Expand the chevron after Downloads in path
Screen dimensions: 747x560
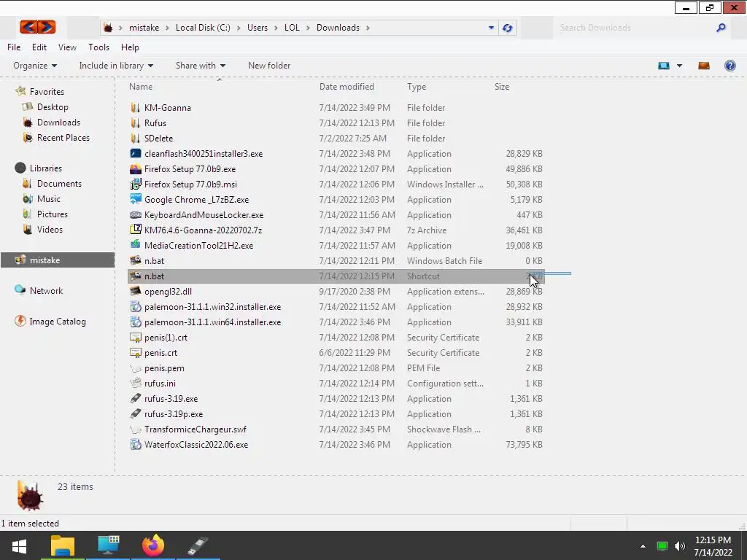(368, 28)
